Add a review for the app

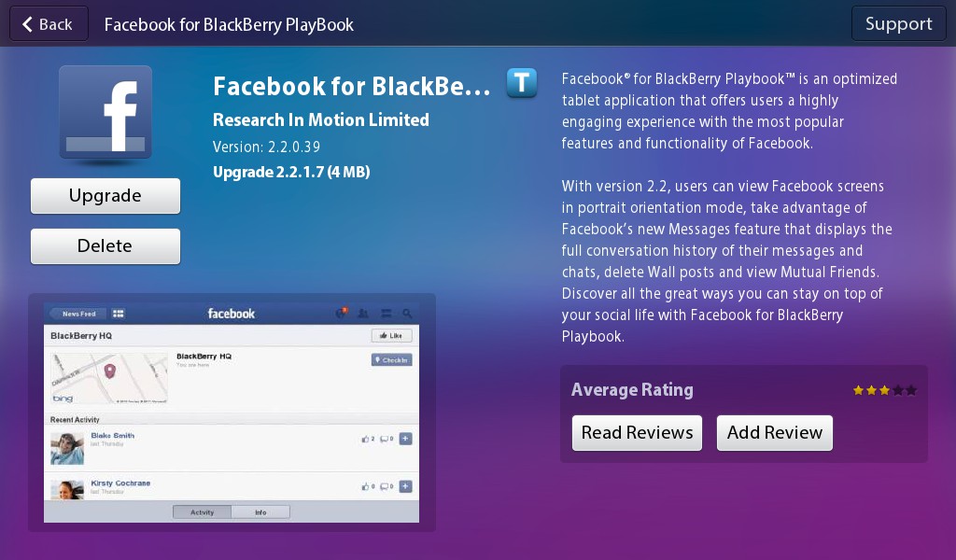(x=774, y=432)
